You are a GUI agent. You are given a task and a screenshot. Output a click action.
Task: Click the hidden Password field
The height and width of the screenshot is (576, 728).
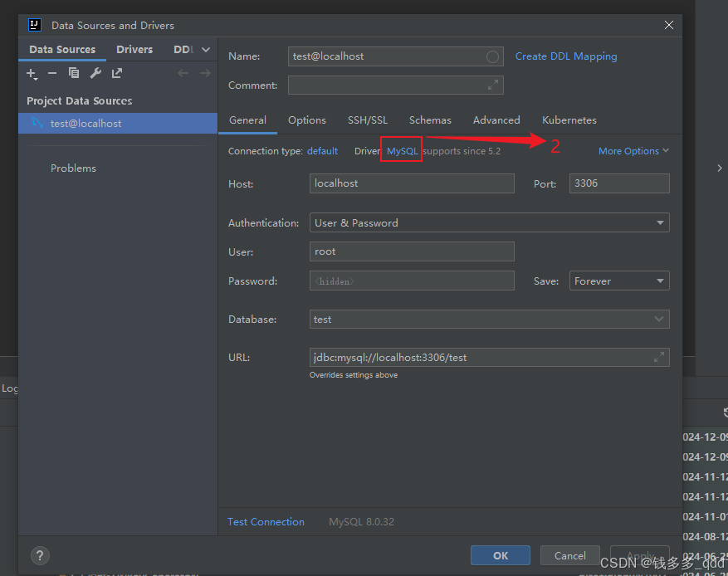[x=412, y=281]
